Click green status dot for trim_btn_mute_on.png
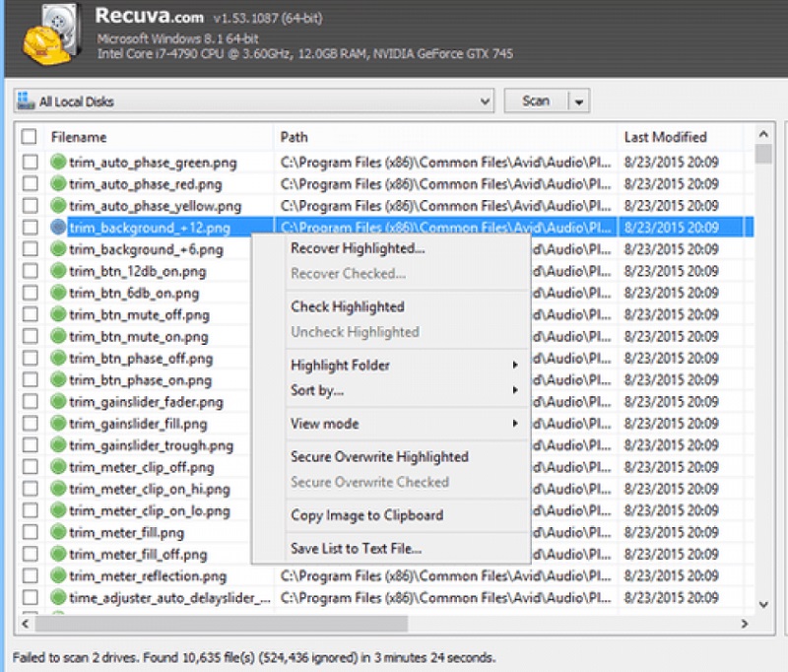Image resolution: width=788 pixels, height=672 pixels. coord(59,336)
